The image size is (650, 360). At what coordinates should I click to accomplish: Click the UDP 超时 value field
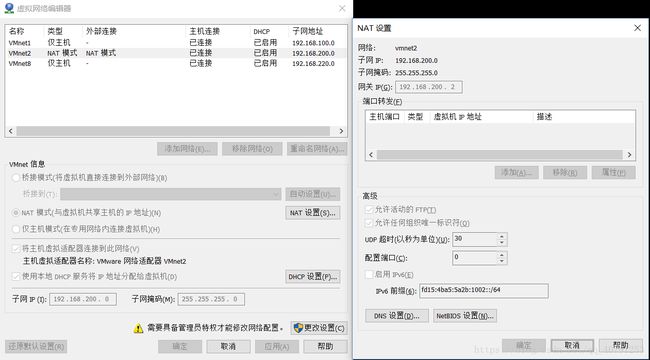pos(475,239)
